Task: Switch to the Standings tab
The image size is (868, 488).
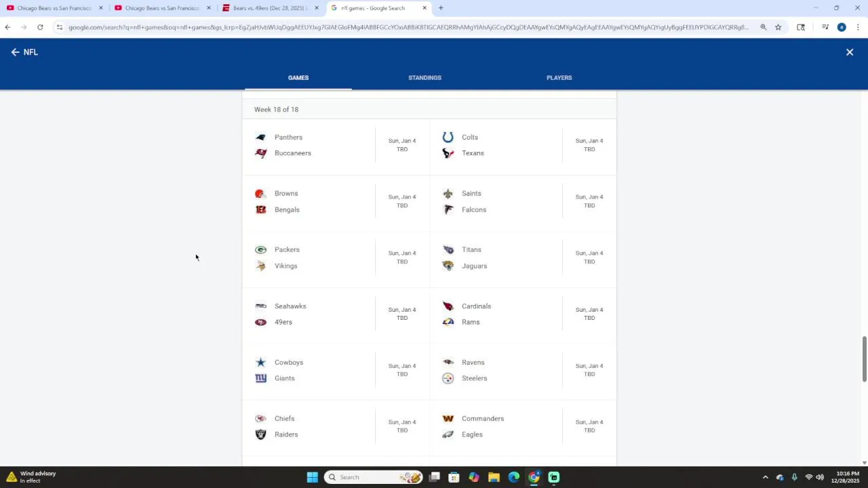Action: click(425, 78)
